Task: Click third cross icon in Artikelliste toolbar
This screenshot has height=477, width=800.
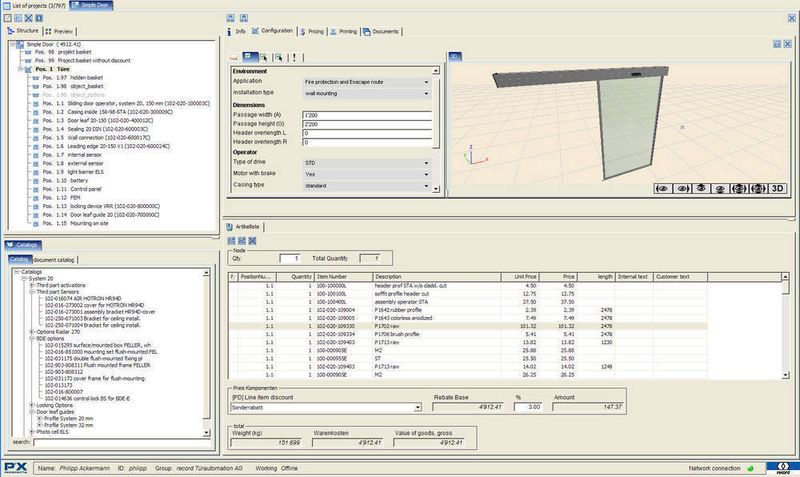Action: (252, 240)
